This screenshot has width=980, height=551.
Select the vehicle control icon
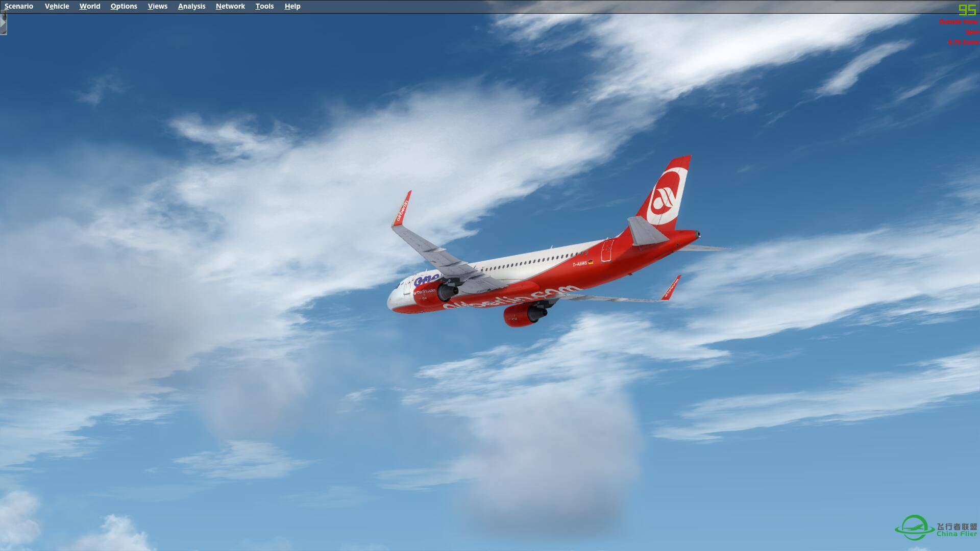point(57,6)
